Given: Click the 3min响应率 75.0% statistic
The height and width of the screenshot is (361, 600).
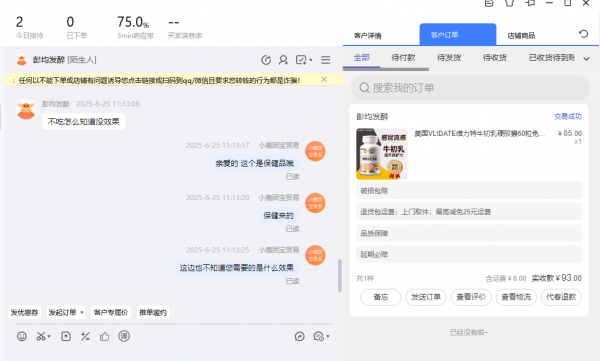Looking at the screenshot, I should click(x=135, y=27).
